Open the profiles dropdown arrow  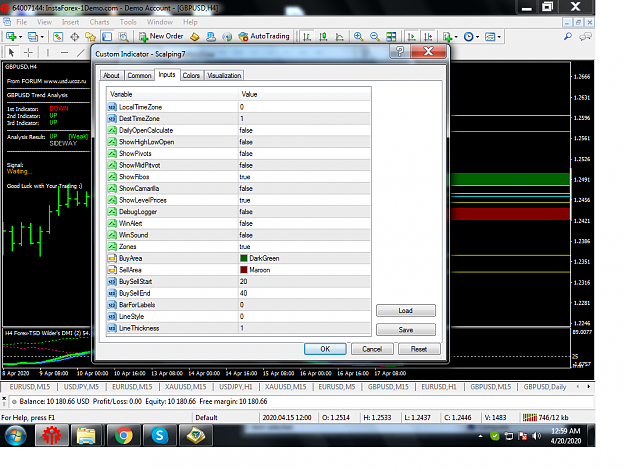(x=42, y=37)
